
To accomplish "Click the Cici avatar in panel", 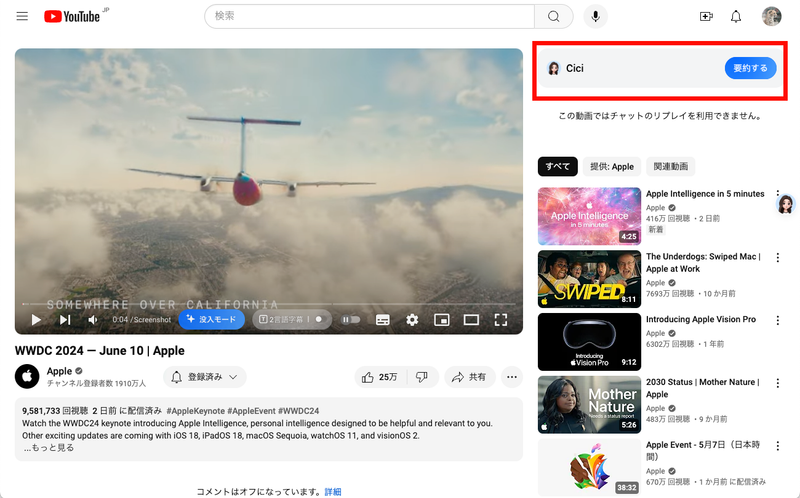I will pos(554,68).
